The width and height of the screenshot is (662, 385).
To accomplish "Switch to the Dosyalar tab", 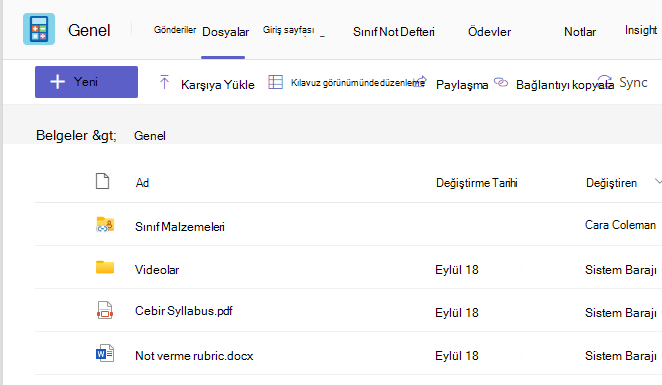I will (225, 32).
